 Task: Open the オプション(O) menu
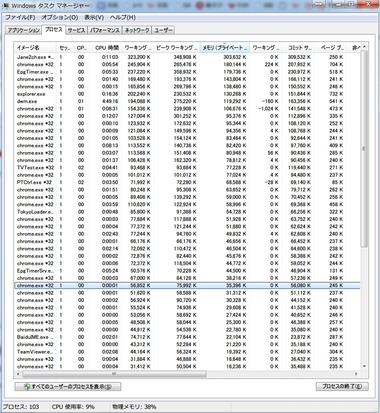click(x=60, y=17)
